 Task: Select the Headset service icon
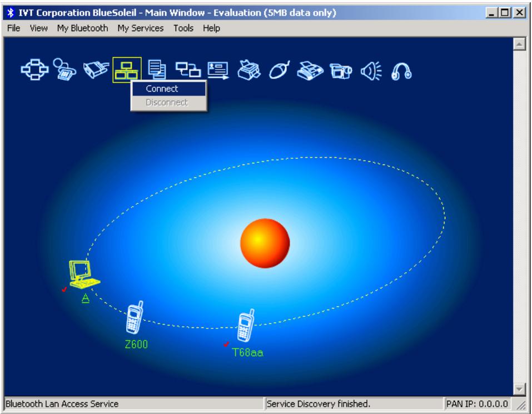[x=401, y=71]
